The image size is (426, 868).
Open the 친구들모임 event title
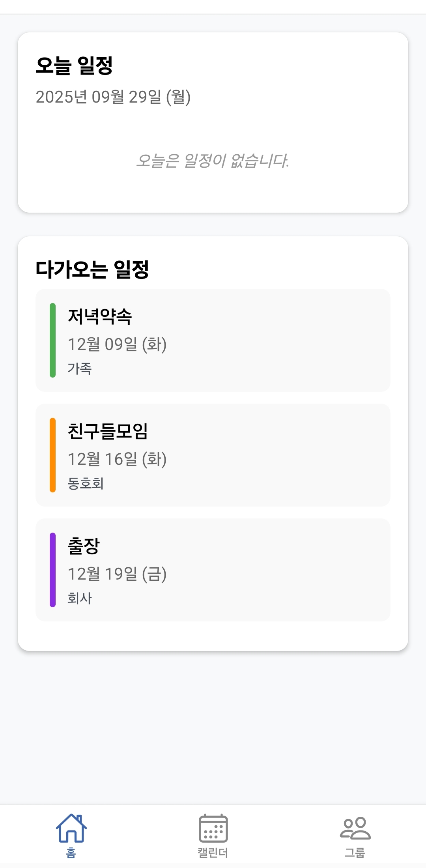(108, 431)
